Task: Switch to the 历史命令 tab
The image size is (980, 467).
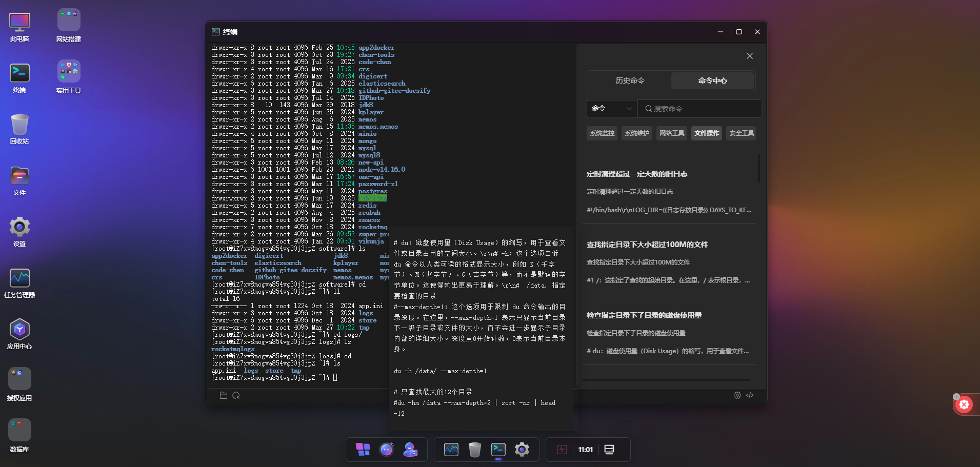Action: [630, 80]
